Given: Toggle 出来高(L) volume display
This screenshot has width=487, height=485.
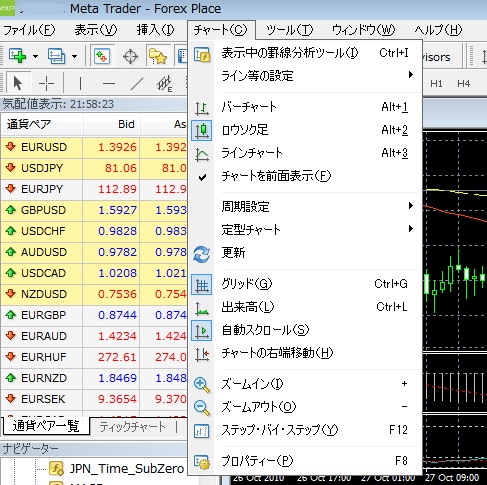Looking at the screenshot, I should tap(304, 307).
